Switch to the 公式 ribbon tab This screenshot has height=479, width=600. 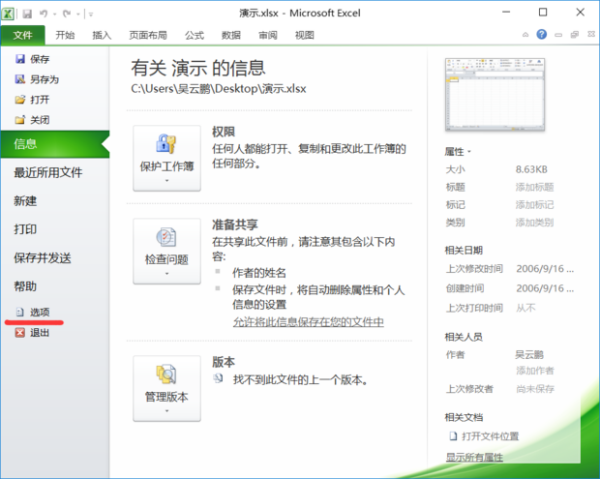coord(194,35)
